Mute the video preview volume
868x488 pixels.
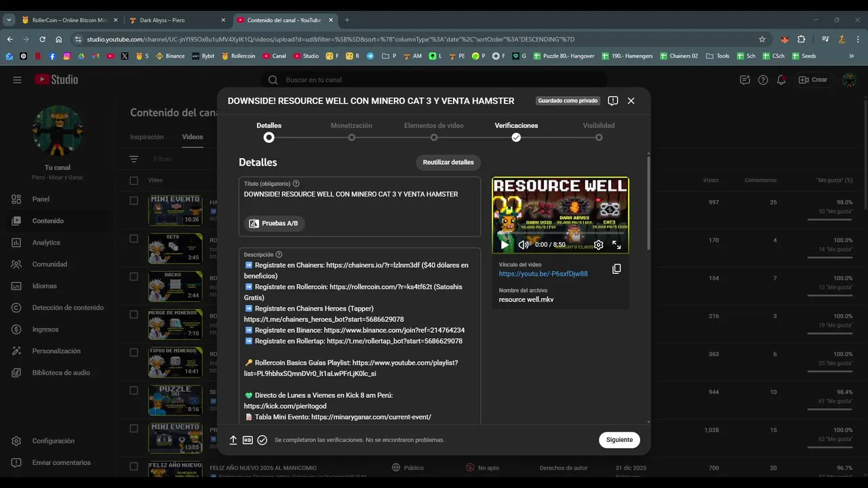click(523, 245)
